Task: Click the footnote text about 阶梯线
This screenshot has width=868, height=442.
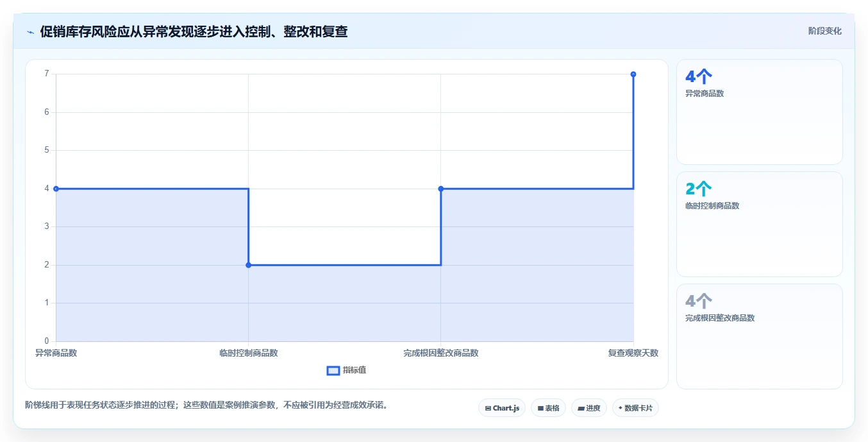Action: [x=206, y=405]
